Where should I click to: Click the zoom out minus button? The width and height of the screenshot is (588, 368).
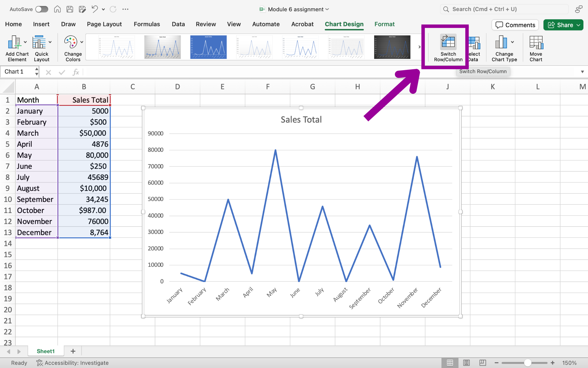[x=496, y=363]
